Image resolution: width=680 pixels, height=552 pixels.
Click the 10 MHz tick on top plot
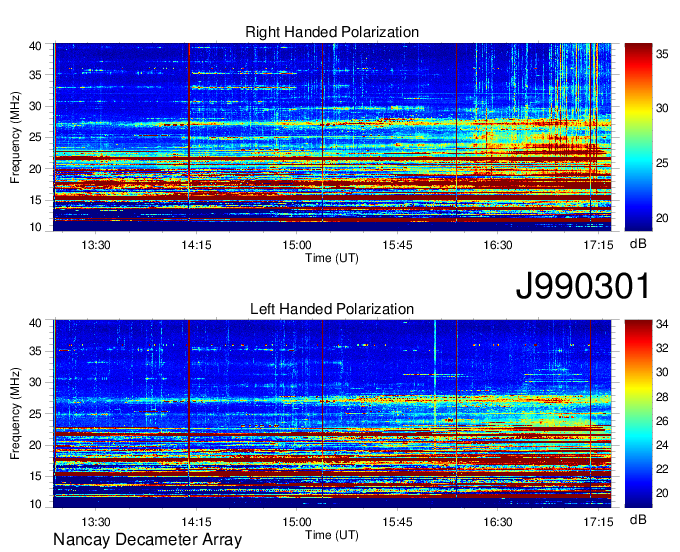(35, 227)
